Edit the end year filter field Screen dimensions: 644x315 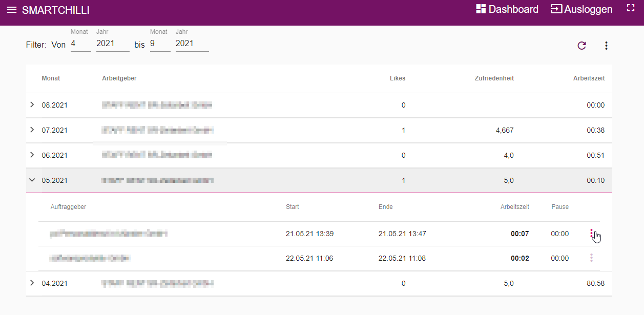coord(192,44)
